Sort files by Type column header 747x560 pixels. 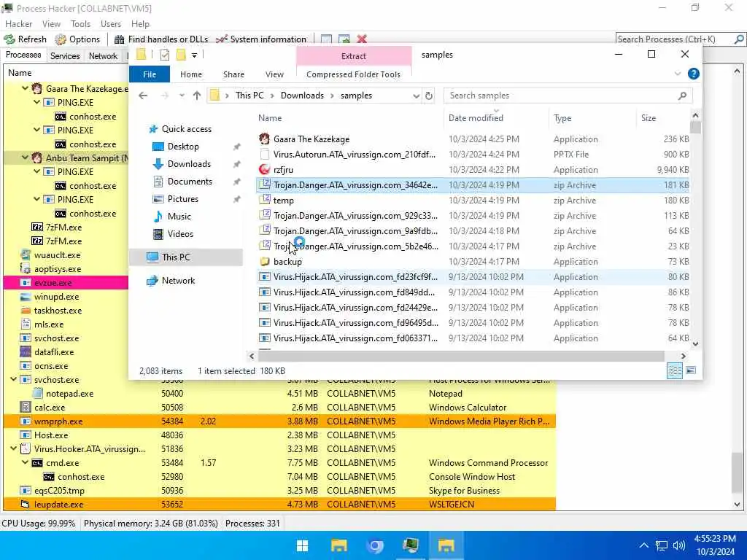tap(592, 117)
